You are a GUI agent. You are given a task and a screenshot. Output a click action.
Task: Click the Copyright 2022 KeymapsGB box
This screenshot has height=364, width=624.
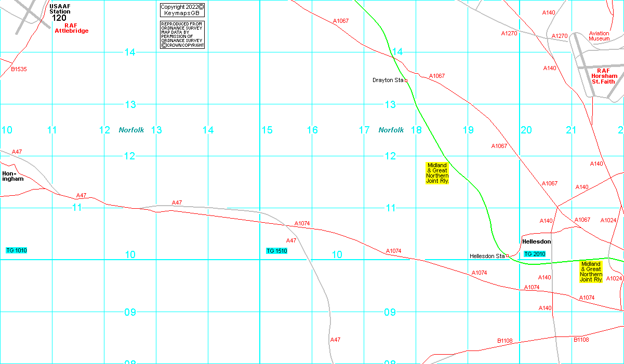pos(182,10)
